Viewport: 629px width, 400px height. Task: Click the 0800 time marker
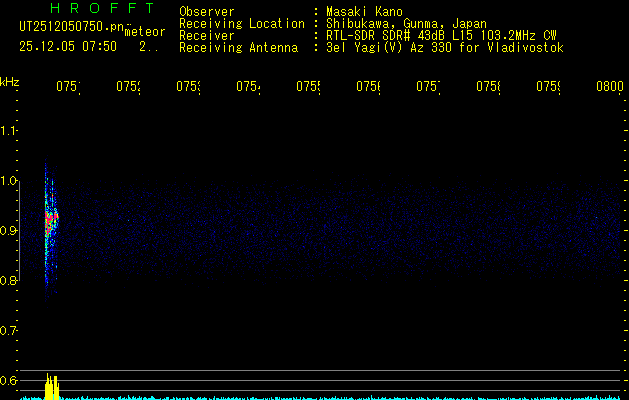point(610,86)
